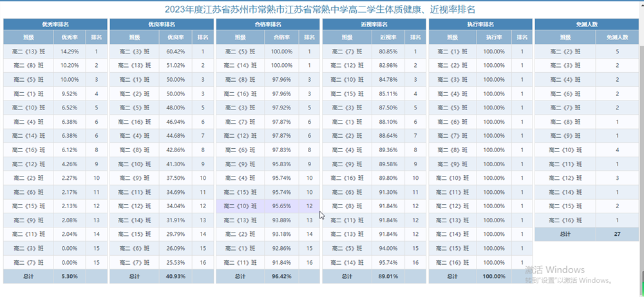
Task: Select the 合格率排名 table header
Action: point(268,24)
